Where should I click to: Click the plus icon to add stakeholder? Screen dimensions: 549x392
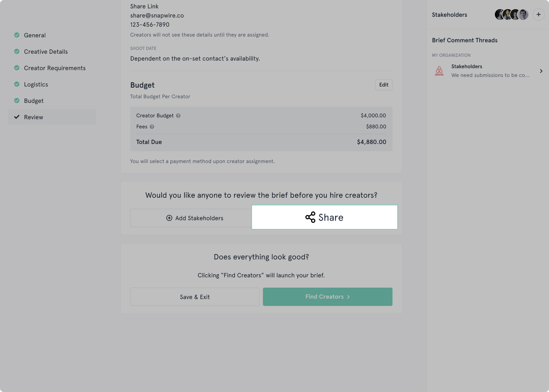(x=538, y=14)
